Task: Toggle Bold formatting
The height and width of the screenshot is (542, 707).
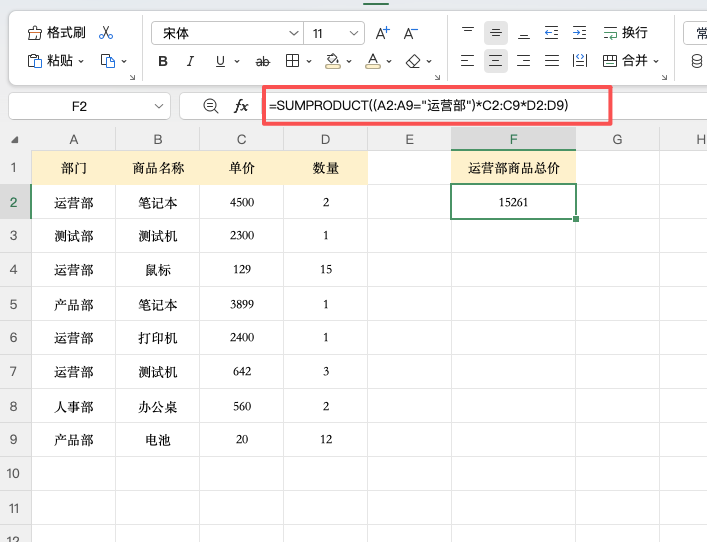Action: (163, 61)
